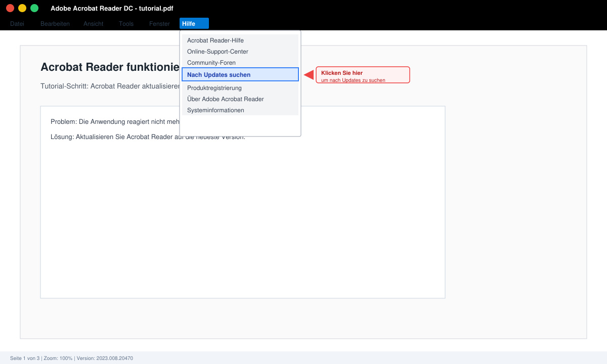This screenshot has width=607, height=364.
Task: Click the window title 'Adobe Acrobat Reader DC - tutorial.pdf'
Action: pyautogui.click(x=112, y=9)
